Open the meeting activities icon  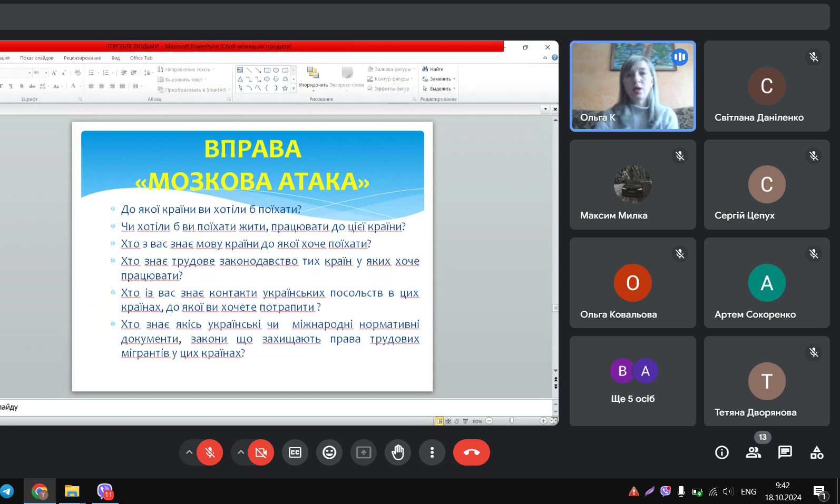coord(817,452)
